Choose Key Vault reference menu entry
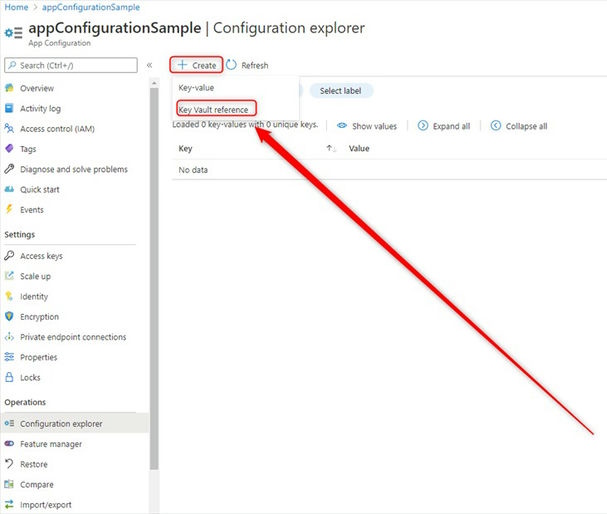 (213, 110)
